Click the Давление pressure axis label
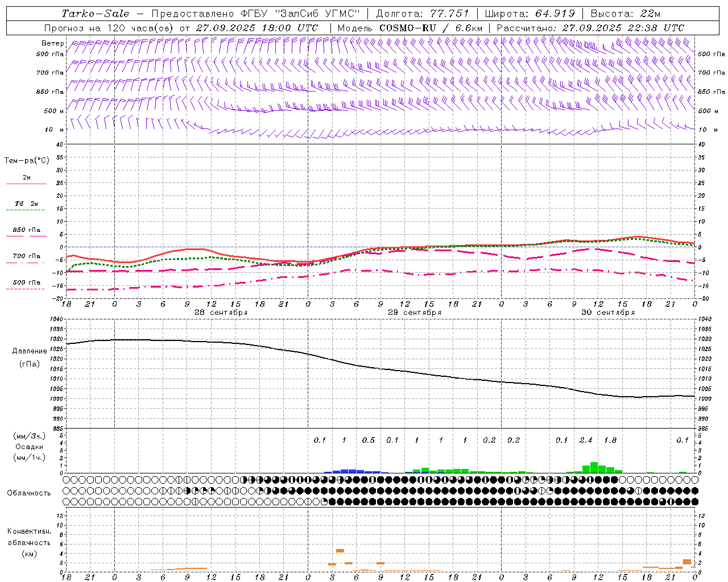Screen dimensions: 728x582 [x=29, y=351]
